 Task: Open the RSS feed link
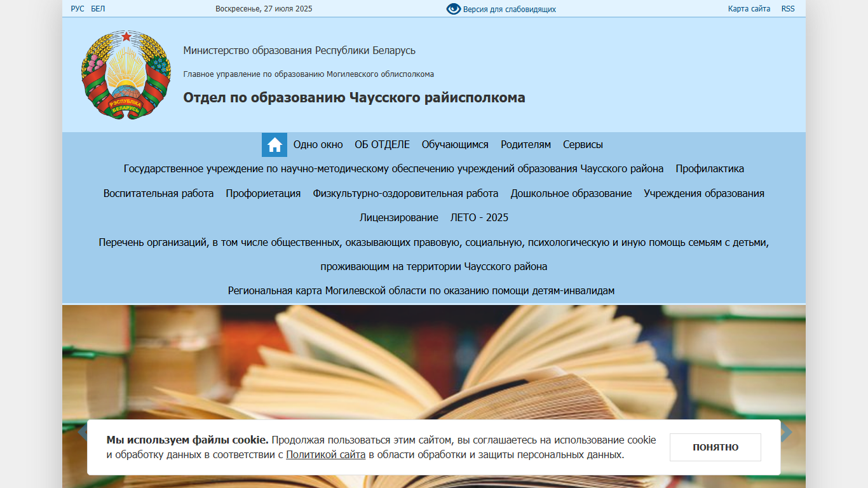[x=788, y=9]
